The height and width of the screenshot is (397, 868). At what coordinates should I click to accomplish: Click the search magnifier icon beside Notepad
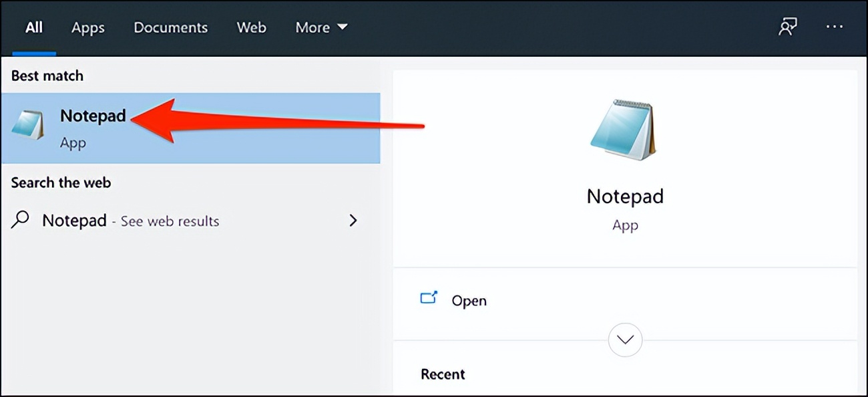(x=21, y=220)
